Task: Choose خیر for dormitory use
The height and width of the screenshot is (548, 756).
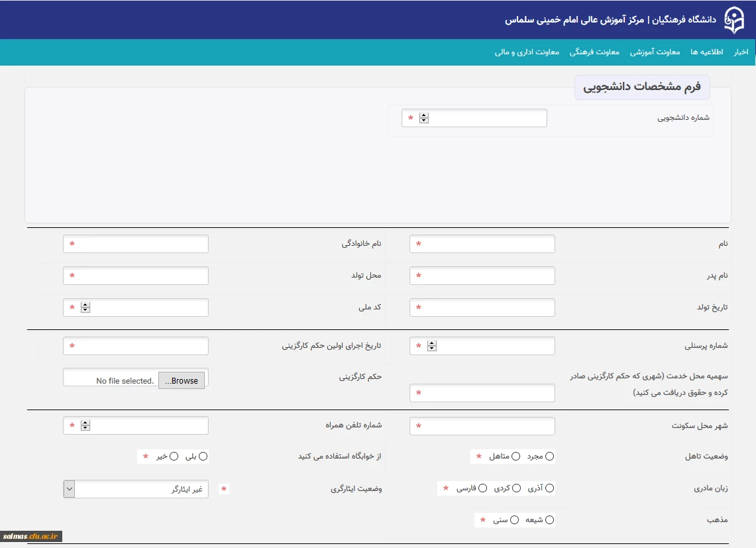Action: point(174,456)
